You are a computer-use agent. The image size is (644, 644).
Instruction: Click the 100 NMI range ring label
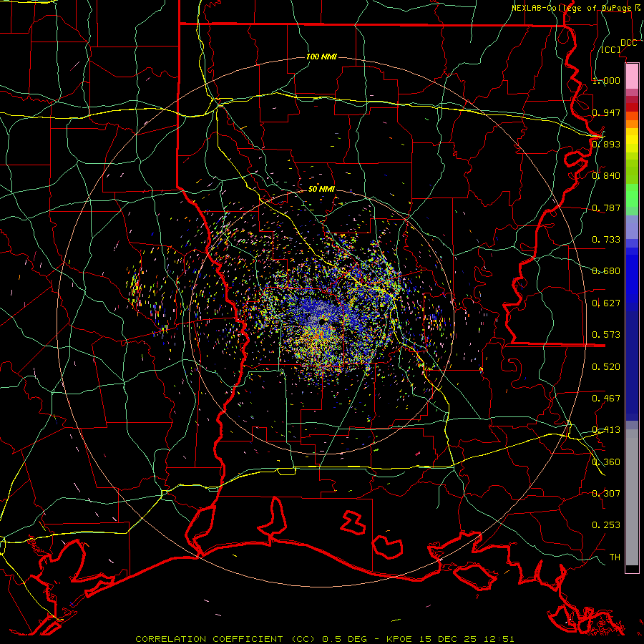321,57
